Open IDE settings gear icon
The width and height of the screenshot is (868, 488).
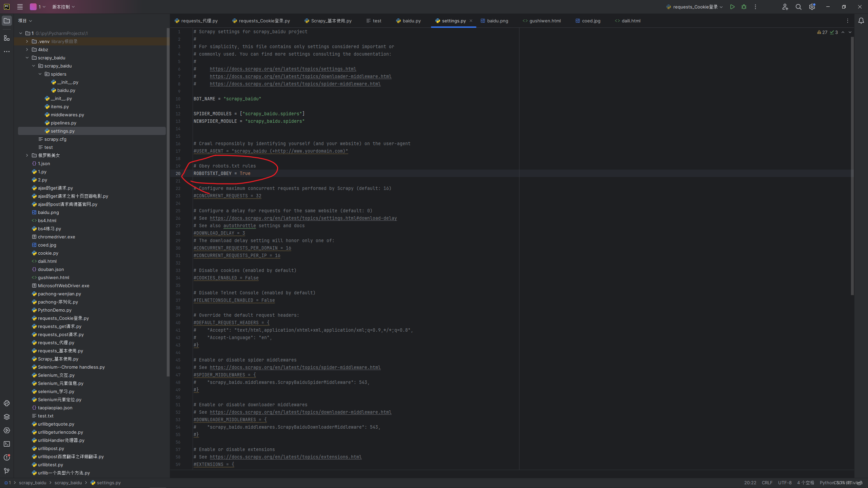tap(812, 7)
